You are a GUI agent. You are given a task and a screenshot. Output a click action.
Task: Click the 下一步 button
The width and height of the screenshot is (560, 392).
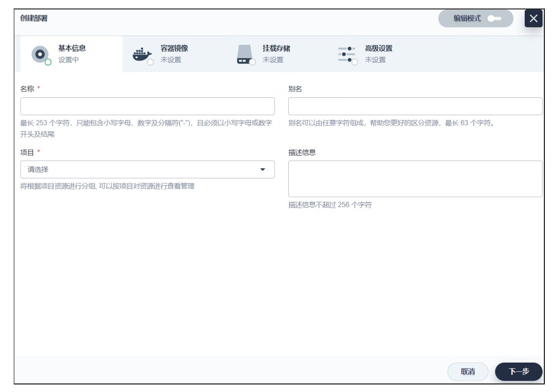[518, 371]
